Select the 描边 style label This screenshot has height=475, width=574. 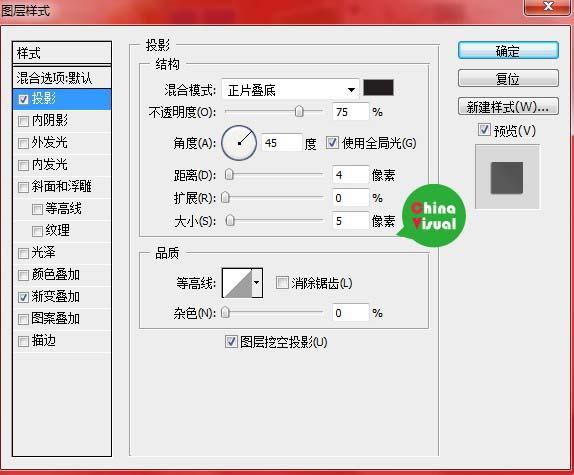click(44, 341)
